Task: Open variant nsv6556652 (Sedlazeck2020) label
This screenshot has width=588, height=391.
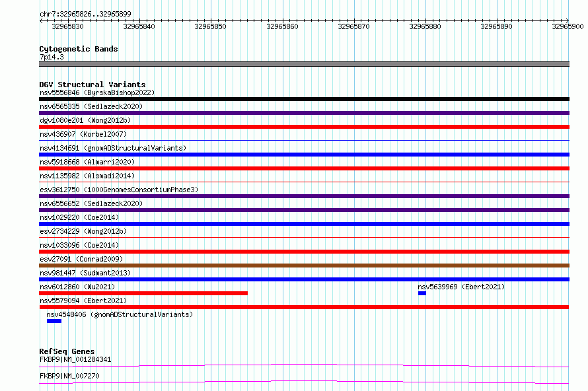Action: pos(91,203)
